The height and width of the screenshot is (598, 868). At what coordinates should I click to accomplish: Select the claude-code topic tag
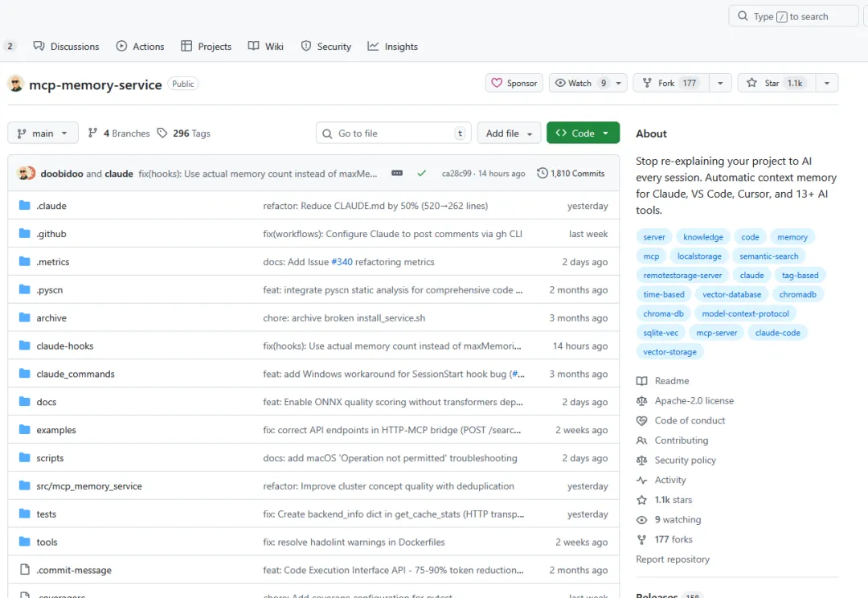pos(777,333)
